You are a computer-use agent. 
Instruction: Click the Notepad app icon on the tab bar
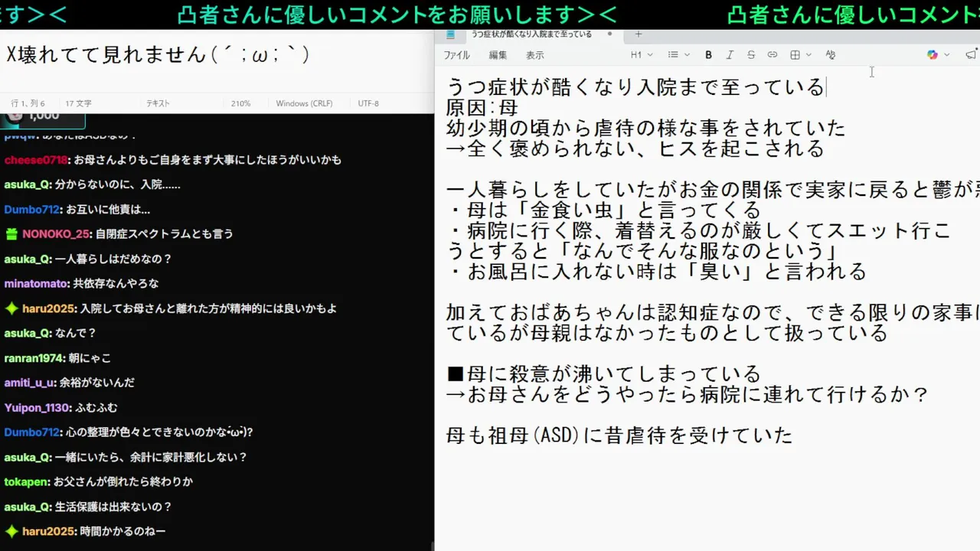(x=450, y=34)
